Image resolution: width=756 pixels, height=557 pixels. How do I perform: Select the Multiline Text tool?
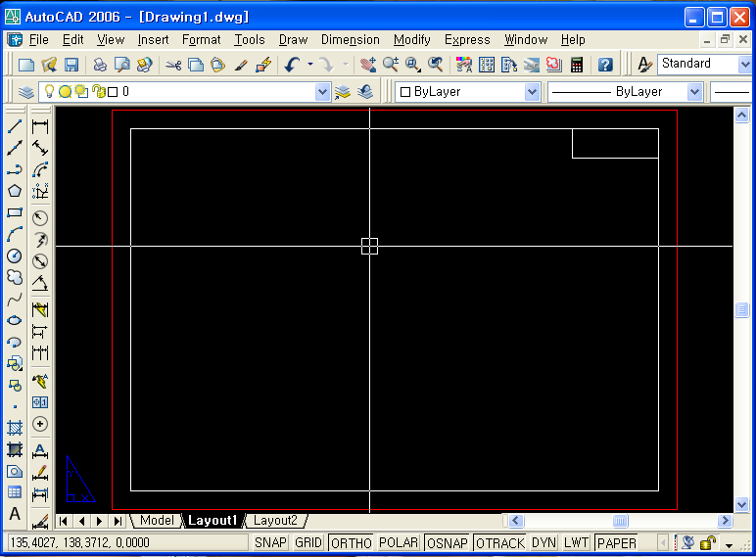[15, 514]
